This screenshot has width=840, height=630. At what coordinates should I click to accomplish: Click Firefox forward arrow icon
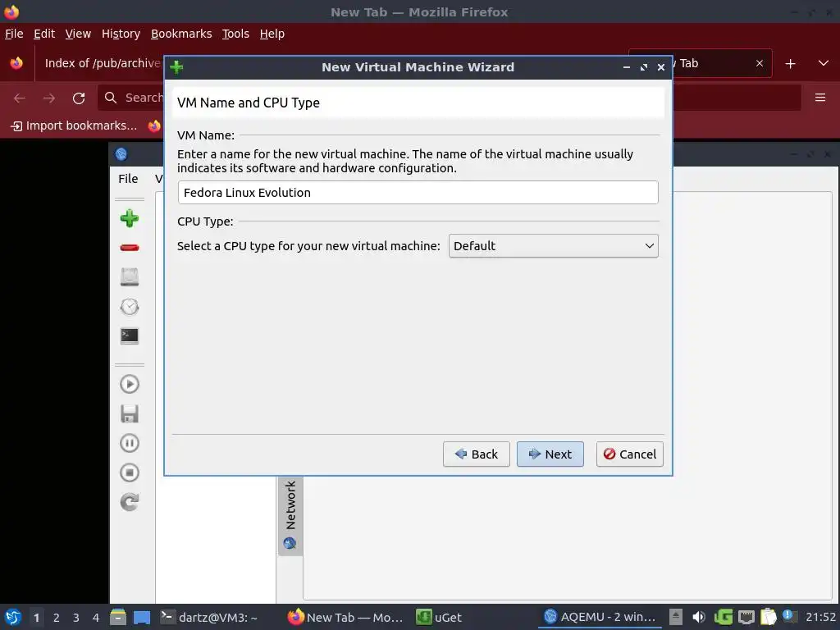point(49,98)
